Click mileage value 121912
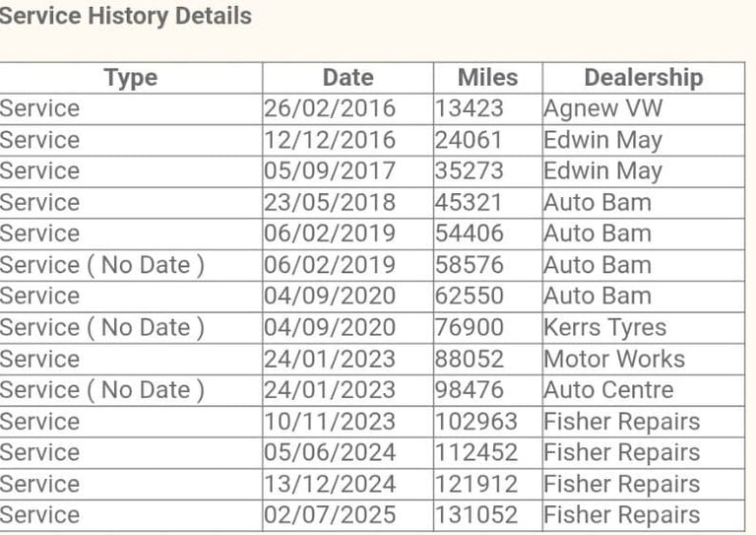This screenshot has height=535, width=756. point(476,484)
